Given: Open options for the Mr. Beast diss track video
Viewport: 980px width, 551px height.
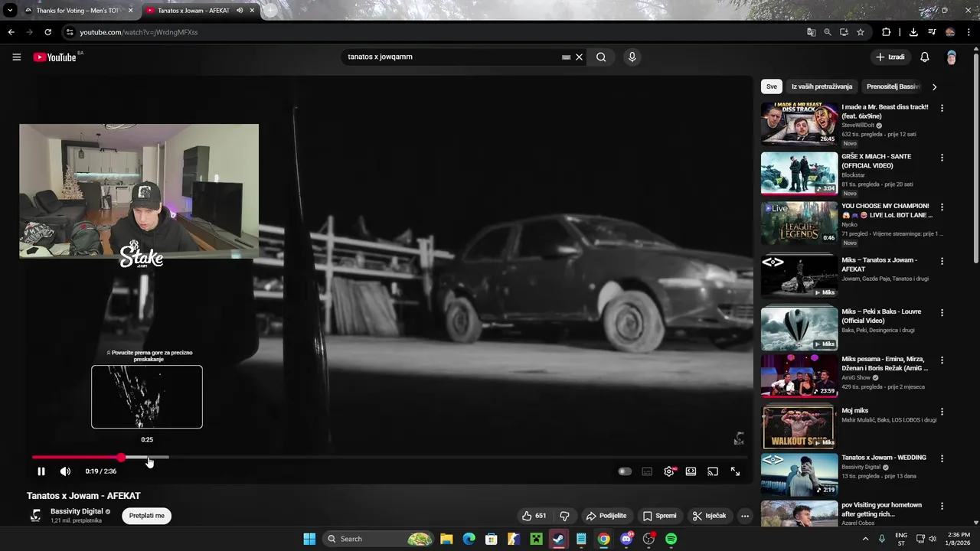Looking at the screenshot, I should click(942, 109).
